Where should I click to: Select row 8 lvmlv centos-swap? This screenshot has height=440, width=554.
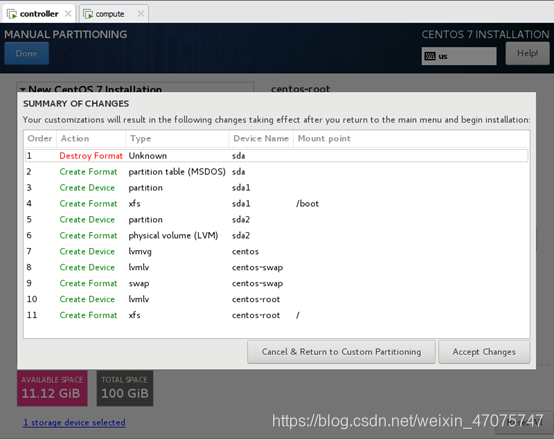click(x=277, y=267)
